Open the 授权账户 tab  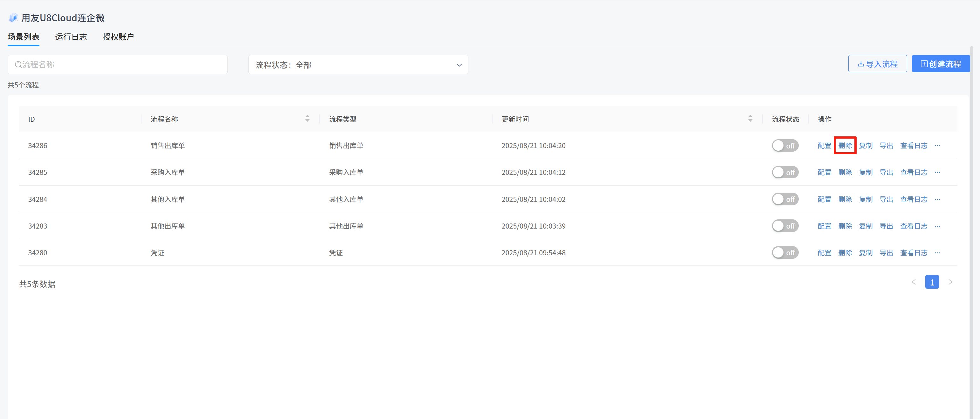[x=118, y=37]
